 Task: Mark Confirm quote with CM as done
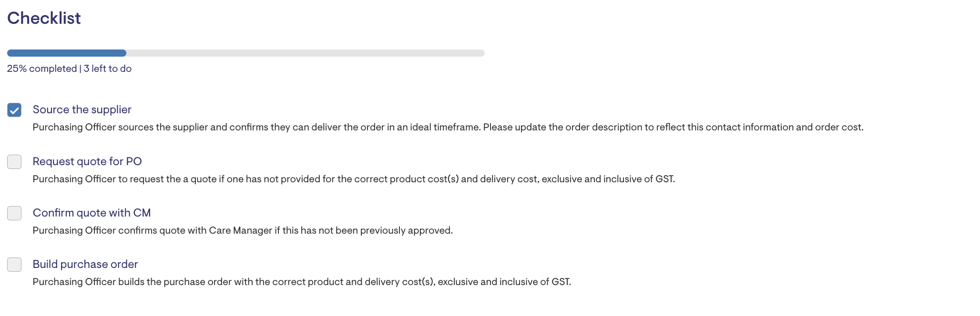14,213
